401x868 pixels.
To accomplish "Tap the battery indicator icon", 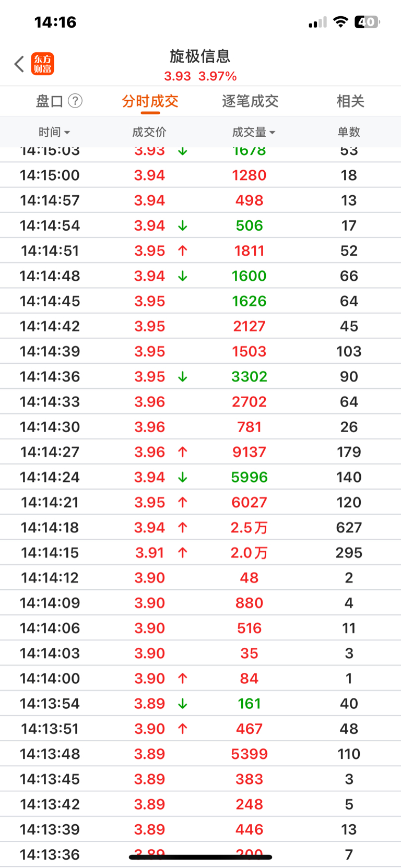I will pyautogui.click(x=367, y=22).
